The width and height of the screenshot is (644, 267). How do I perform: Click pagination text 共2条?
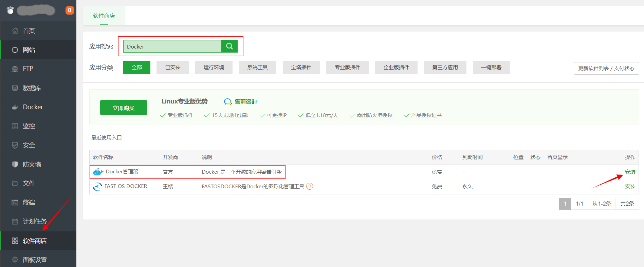[x=627, y=204]
